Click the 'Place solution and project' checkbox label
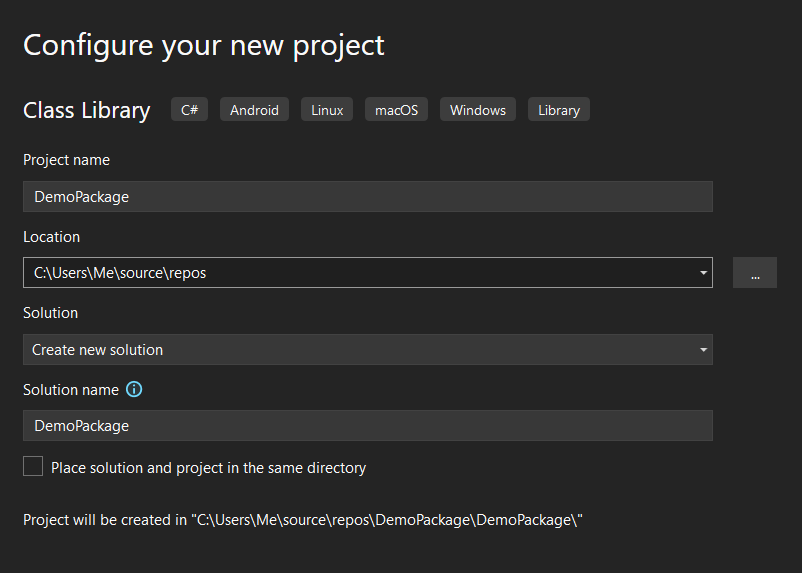 [x=208, y=467]
